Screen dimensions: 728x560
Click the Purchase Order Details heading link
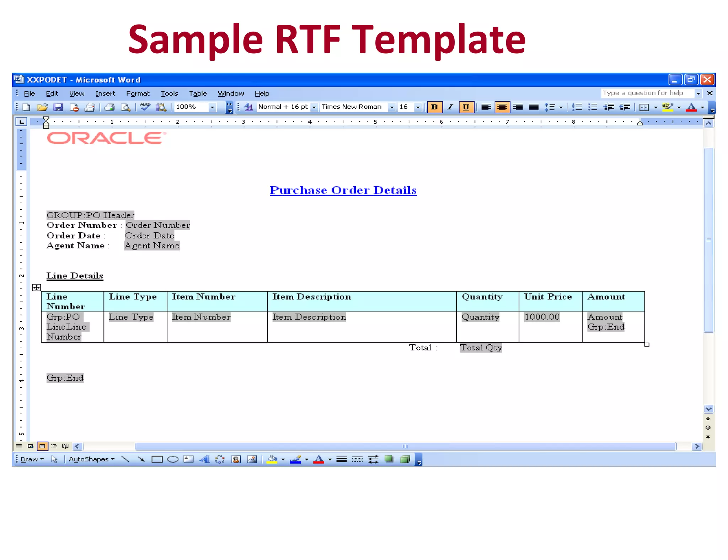click(x=343, y=190)
